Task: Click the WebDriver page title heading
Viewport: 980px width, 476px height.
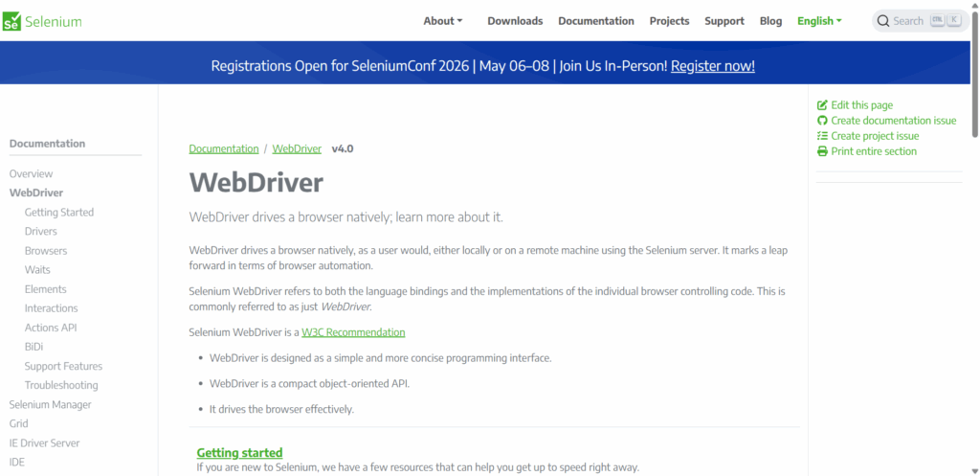Action: 256,183
